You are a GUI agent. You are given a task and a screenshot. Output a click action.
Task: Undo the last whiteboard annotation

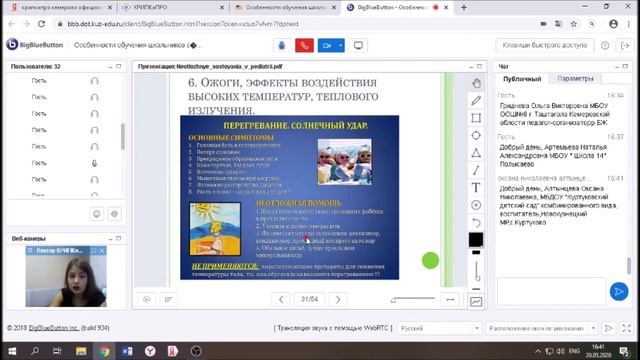pyautogui.click(x=476, y=222)
